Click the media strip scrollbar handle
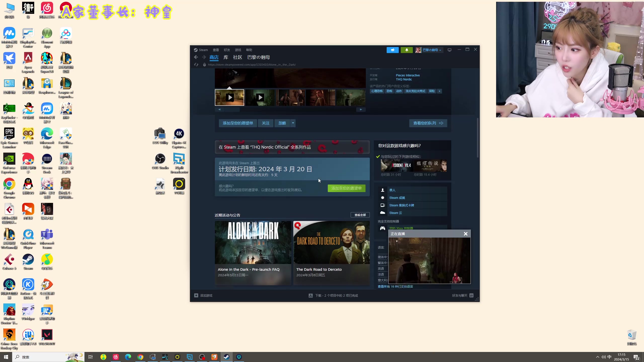This screenshot has width=644, height=362. point(232,110)
